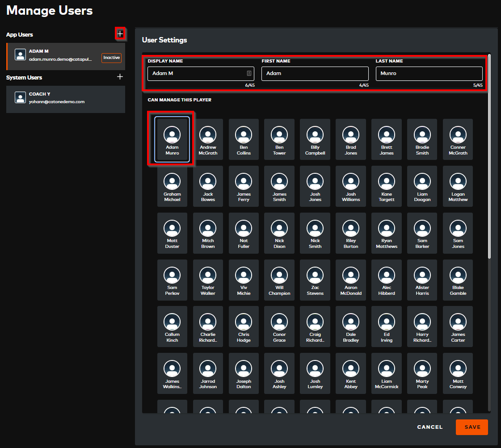Screen dimensions: 501x448
Task: Pick the Joseph Dalton player card
Action: pyautogui.click(x=244, y=373)
